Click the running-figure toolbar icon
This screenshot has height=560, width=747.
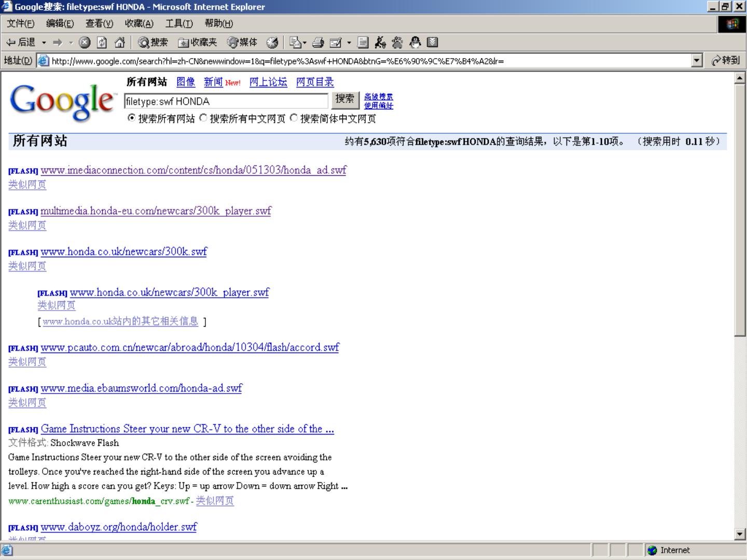[x=380, y=43]
